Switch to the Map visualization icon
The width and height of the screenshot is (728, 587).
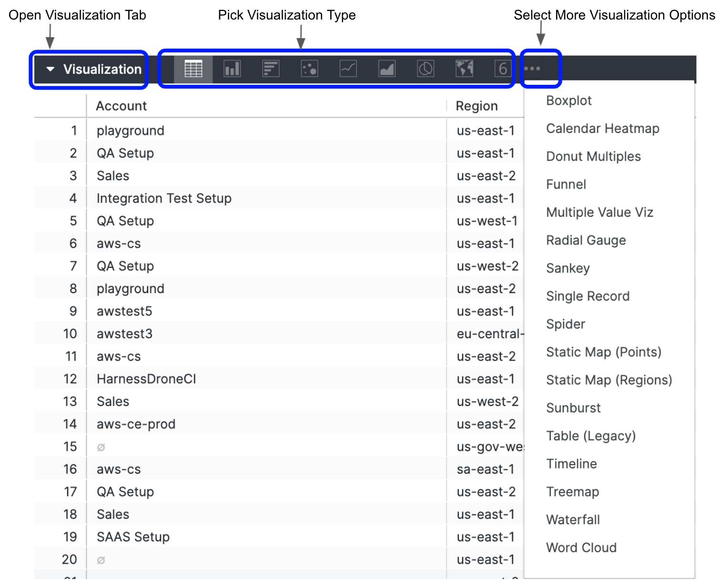click(464, 69)
